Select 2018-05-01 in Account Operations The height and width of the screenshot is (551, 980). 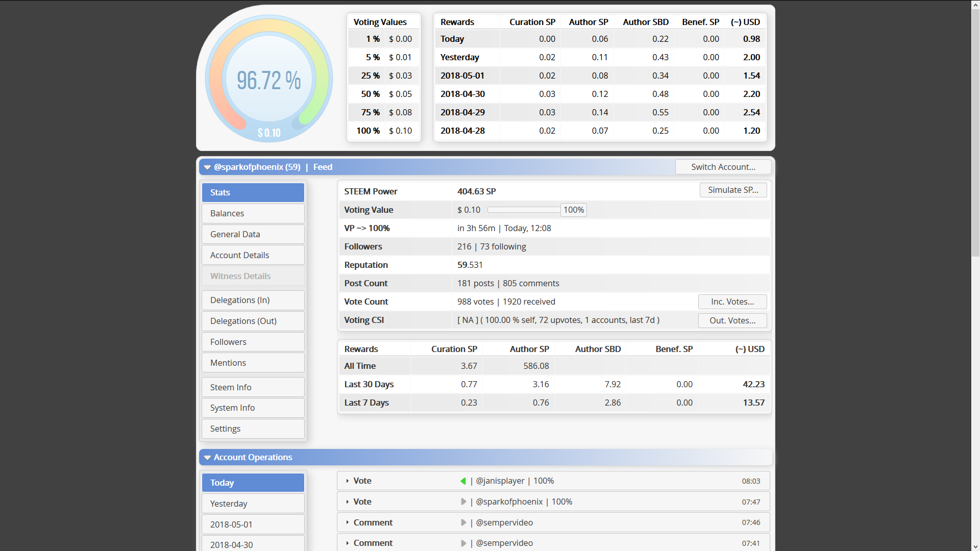253,524
